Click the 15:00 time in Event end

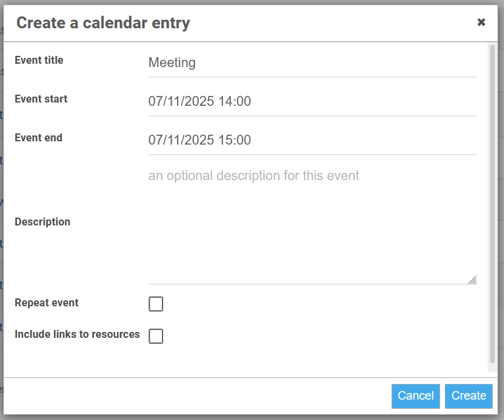pos(235,140)
